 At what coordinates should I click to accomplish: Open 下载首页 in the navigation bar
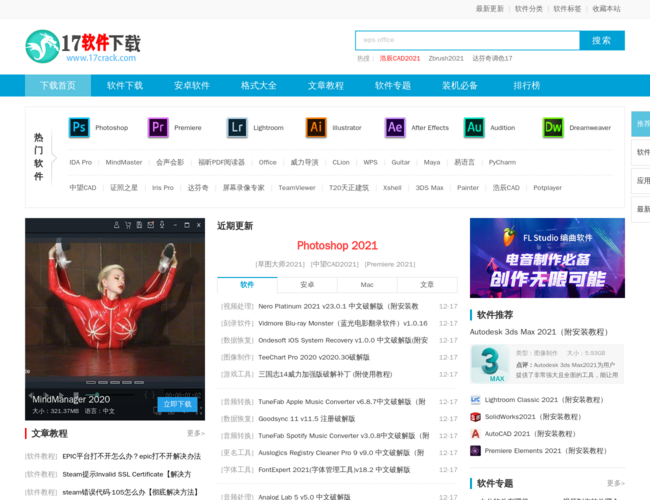[x=58, y=85]
